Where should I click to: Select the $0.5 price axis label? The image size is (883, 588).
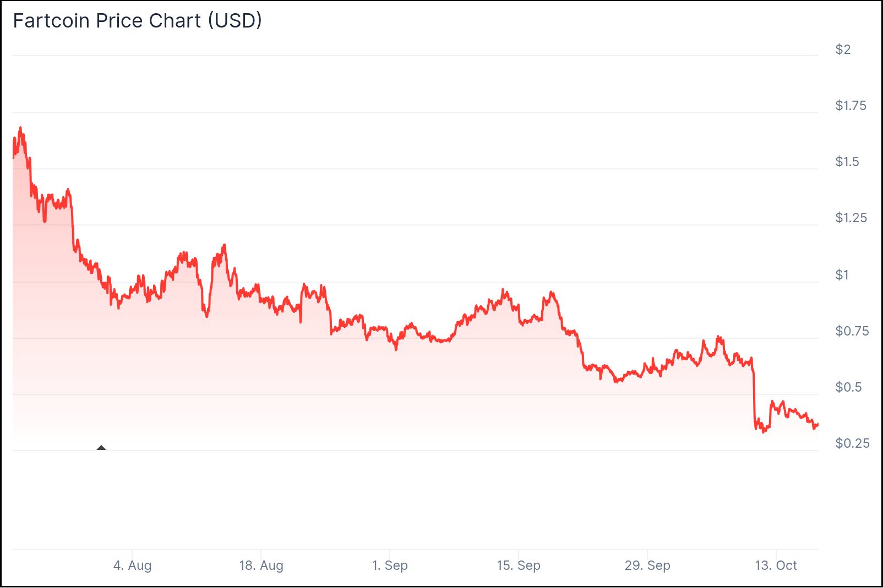[848, 387]
